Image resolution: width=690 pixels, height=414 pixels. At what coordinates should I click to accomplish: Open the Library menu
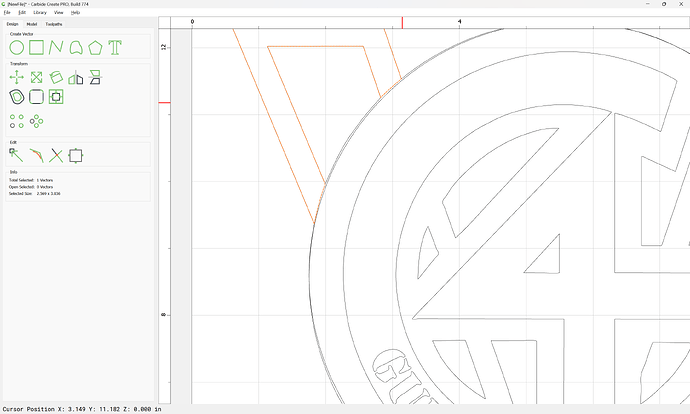[x=40, y=13]
